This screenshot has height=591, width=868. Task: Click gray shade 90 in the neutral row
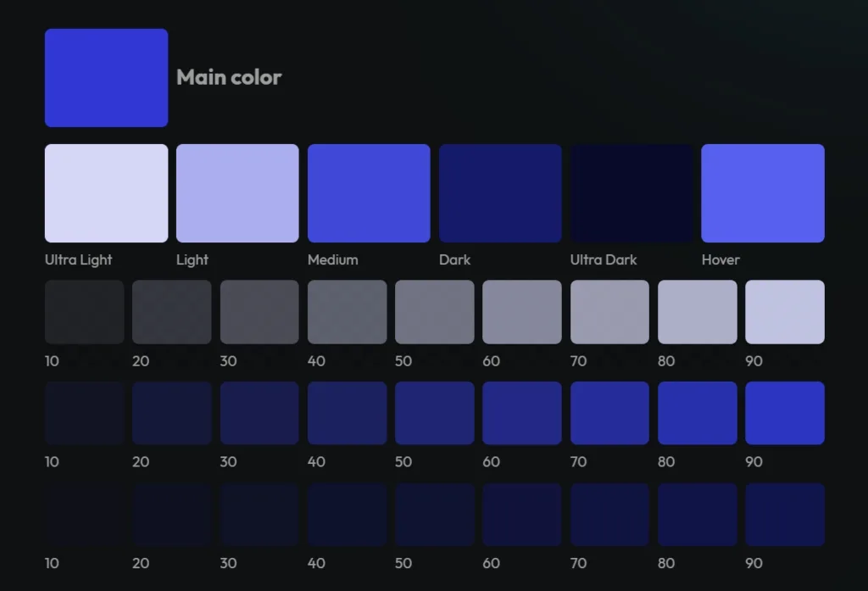[x=785, y=312]
